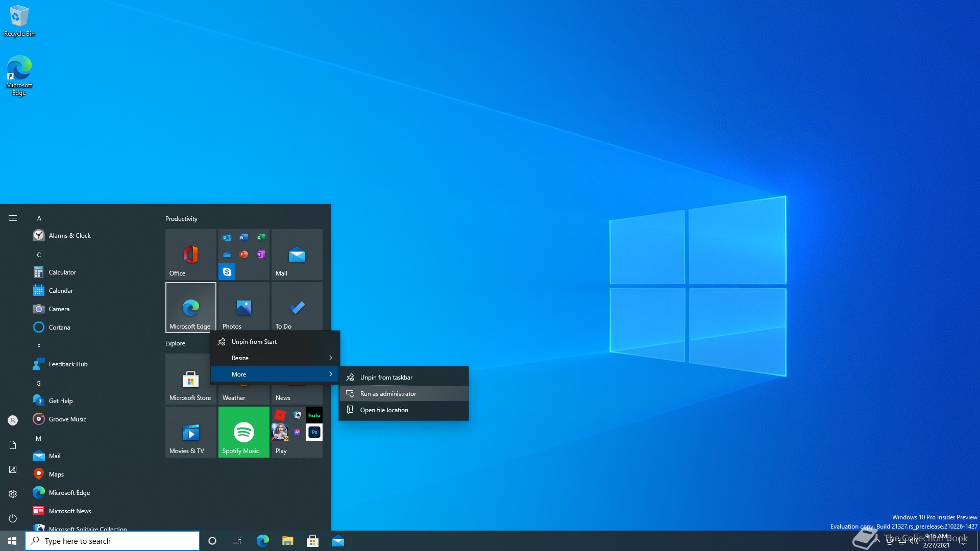The width and height of the screenshot is (980, 551).
Task: Open the Skype tile in Productivity
Action: 227,272
